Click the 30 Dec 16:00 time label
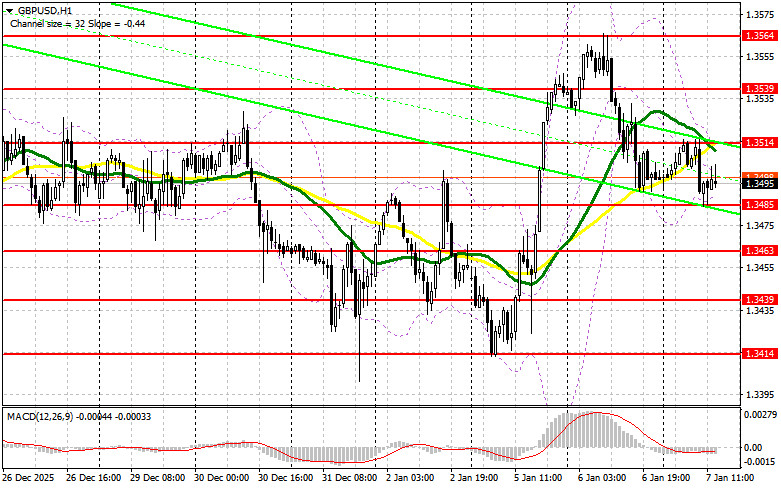This screenshot has height=489, width=781. pos(286,478)
